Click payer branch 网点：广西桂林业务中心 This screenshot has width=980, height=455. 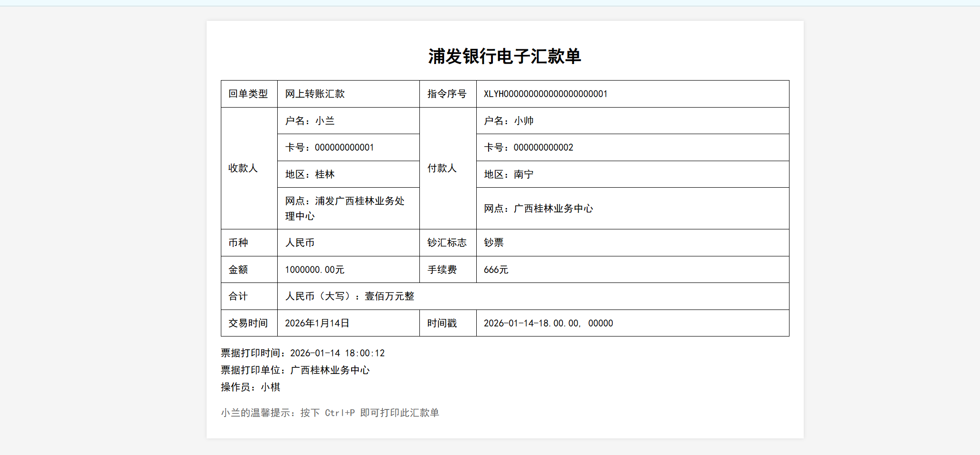(633, 209)
